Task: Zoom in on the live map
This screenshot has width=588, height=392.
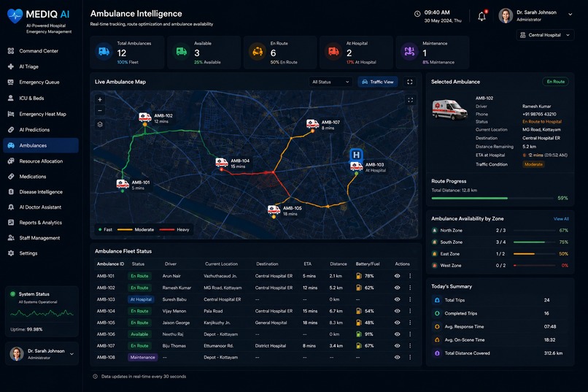Action: [x=100, y=100]
